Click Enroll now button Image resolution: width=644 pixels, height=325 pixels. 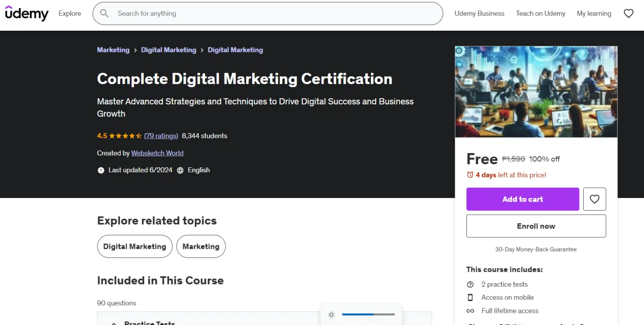(536, 226)
